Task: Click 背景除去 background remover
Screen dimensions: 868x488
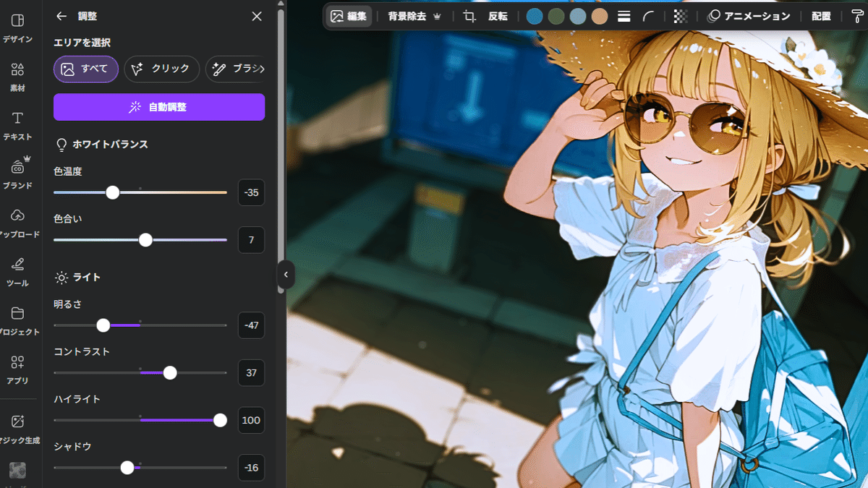Action: coord(414,16)
